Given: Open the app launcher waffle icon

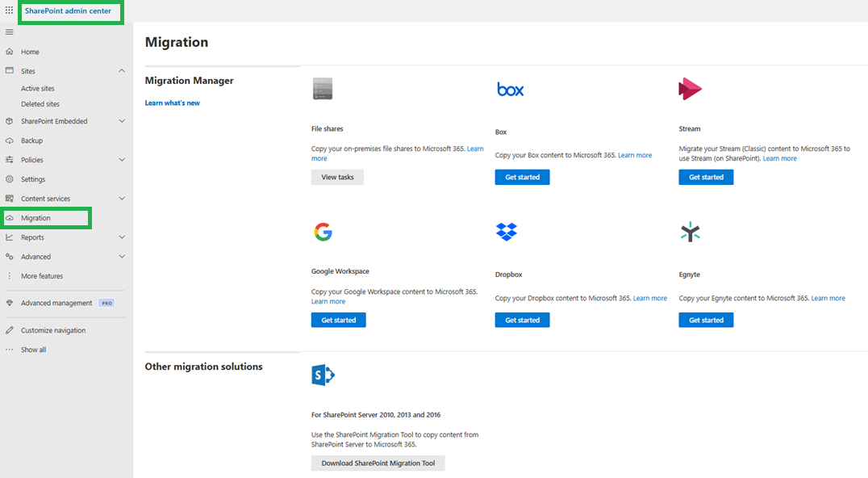Looking at the screenshot, I should click(x=10, y=10).
